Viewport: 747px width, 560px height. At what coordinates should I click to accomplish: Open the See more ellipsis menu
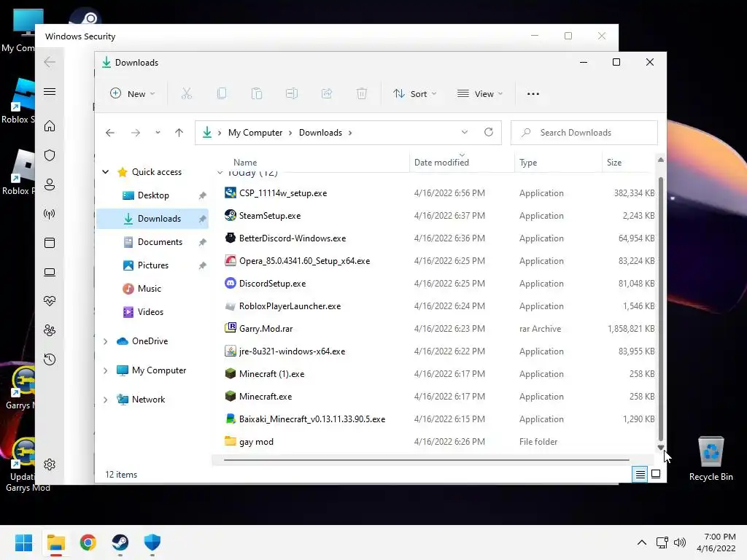tap(533, 94)
